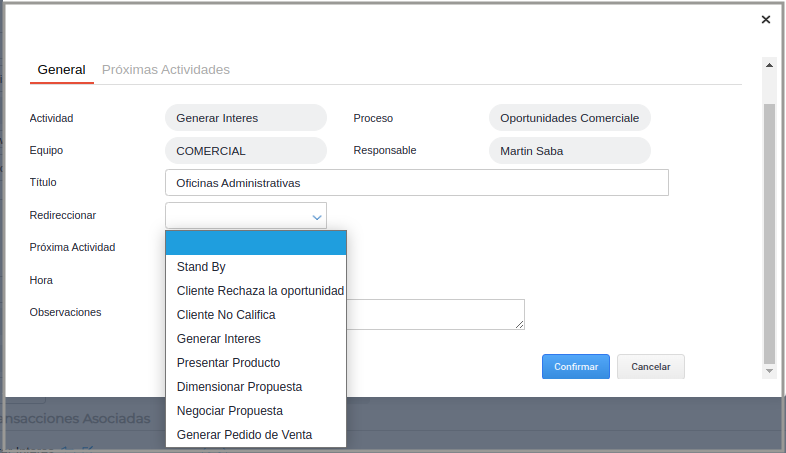786x453 pixels.
Task: Click the Responsable field Martin Saba
Action: coord(569,151)
